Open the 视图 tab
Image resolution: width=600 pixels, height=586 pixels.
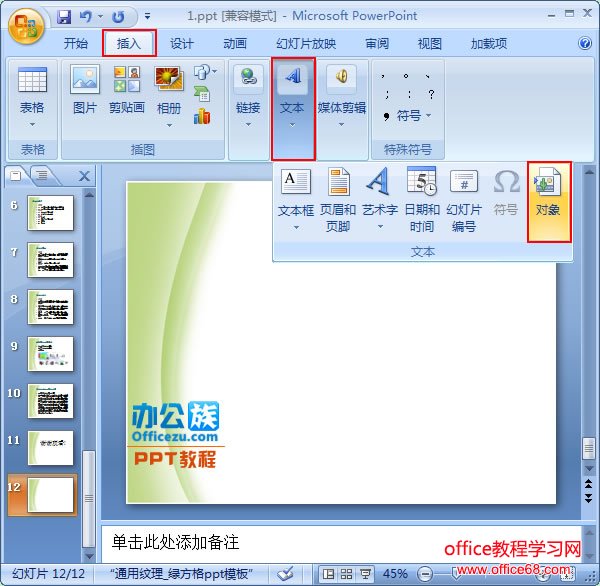(430, 43)
